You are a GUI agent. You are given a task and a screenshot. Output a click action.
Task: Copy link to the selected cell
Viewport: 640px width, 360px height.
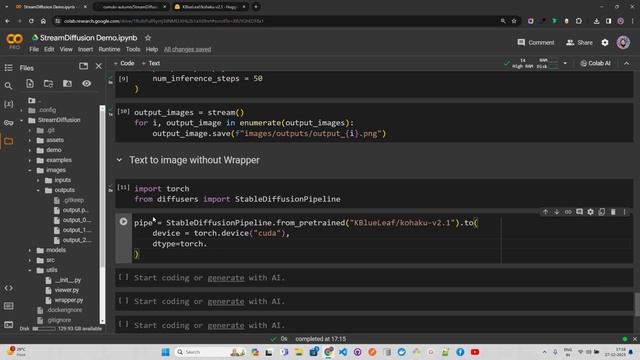pos(568,212)
